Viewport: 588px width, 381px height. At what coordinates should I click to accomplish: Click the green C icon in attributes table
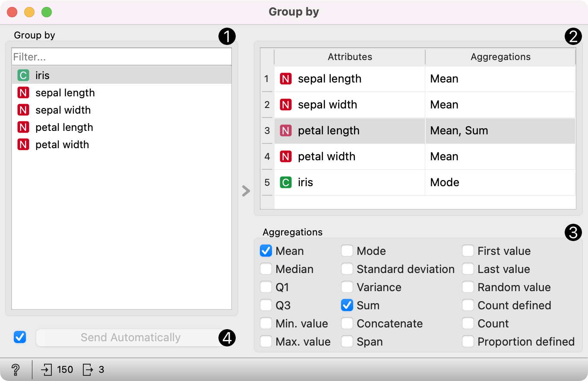[285, 183]
